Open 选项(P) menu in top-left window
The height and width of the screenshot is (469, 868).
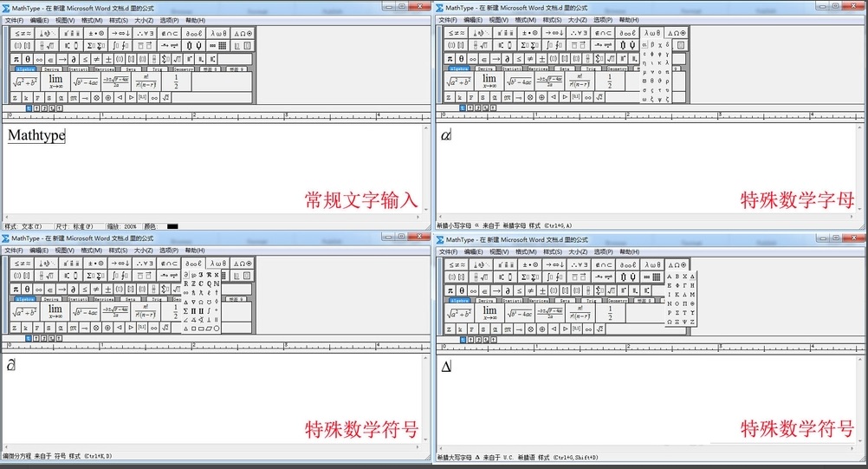[x=170, y=21]
